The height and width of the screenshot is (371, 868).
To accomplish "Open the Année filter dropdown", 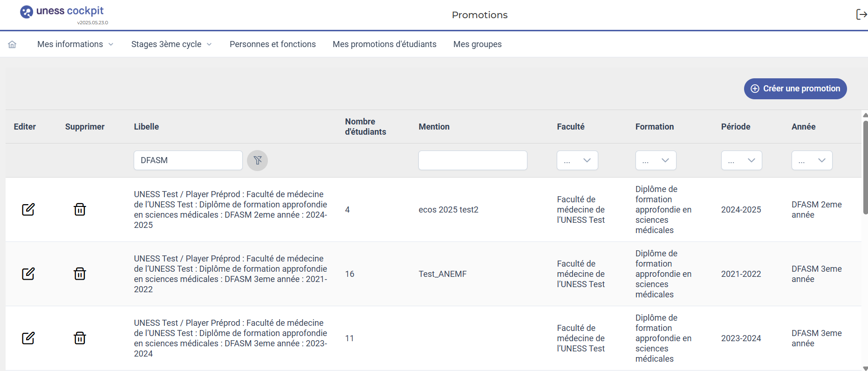I will [x=812, y=160].
